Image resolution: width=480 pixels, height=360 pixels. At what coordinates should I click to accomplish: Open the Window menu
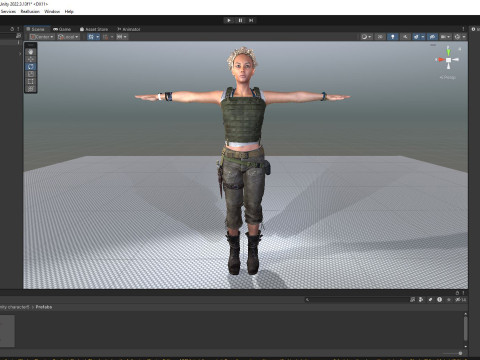52,11
